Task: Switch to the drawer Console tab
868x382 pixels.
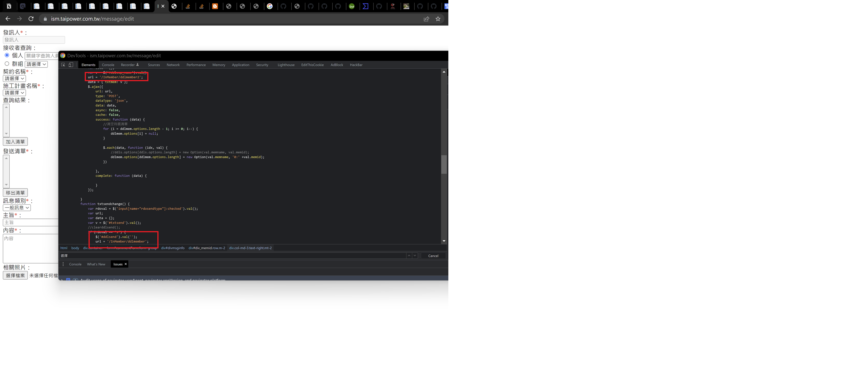Action: (75, 264)
